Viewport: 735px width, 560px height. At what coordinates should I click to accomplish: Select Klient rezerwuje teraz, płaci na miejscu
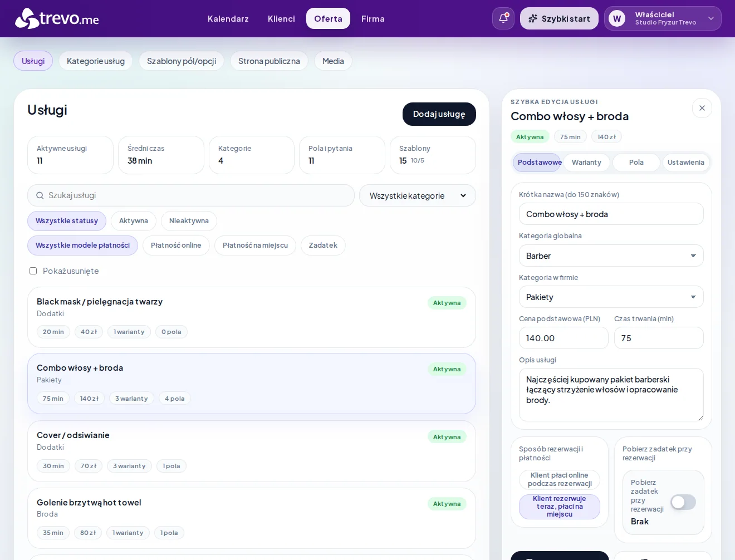pos(560,507)
